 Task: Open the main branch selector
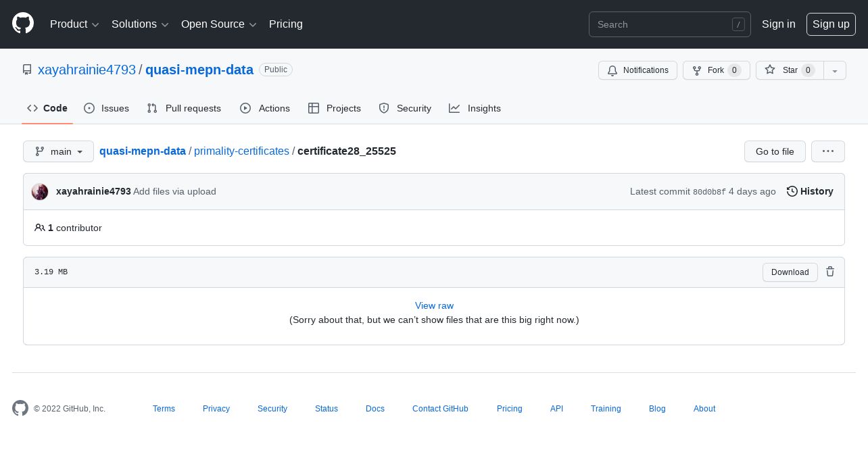coord(58,151)
